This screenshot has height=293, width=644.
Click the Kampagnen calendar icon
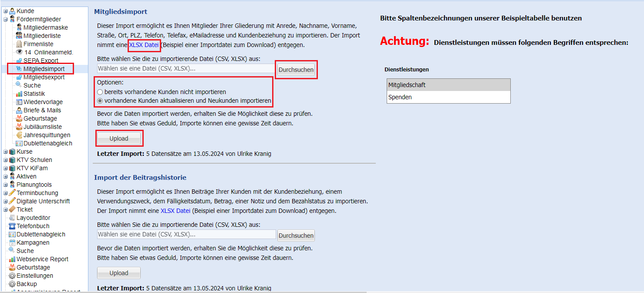12,242
